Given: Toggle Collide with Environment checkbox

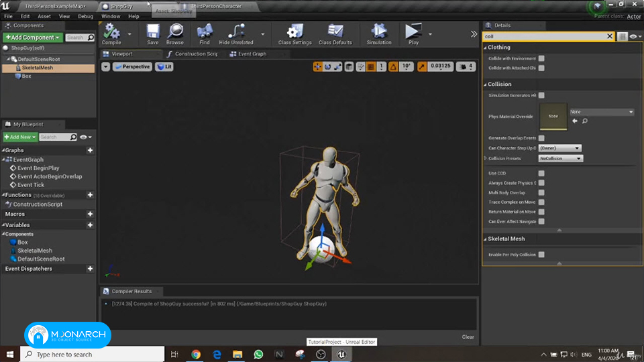Looking at the screenshot, I should (x=541, y=58).
